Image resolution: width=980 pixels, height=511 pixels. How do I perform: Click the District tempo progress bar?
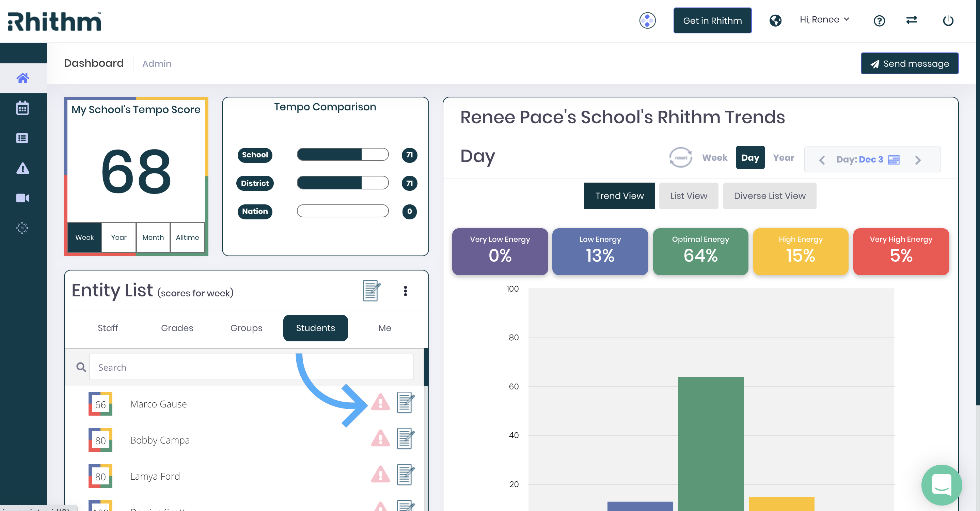pos(343,183)
